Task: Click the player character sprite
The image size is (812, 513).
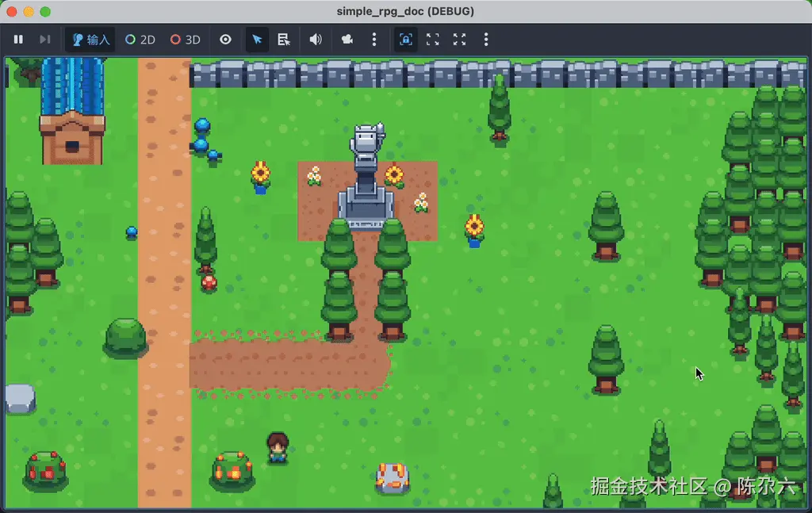Action: coord(278,448)
